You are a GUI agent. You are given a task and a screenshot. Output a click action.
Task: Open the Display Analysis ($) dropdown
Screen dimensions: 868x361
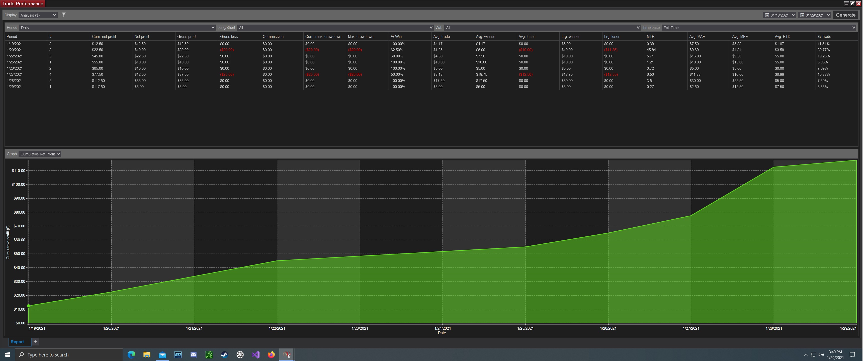38,15
